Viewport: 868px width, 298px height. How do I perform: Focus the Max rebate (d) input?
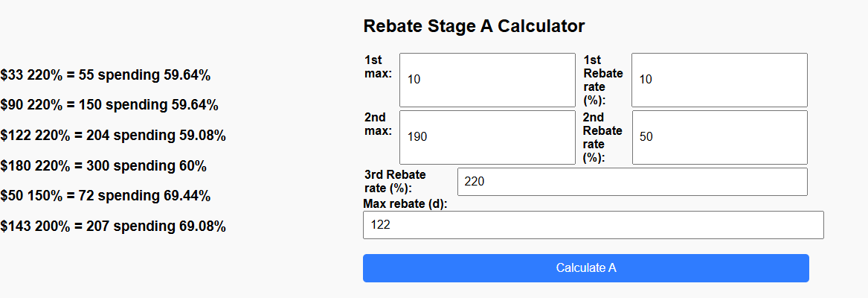[593, 225]
